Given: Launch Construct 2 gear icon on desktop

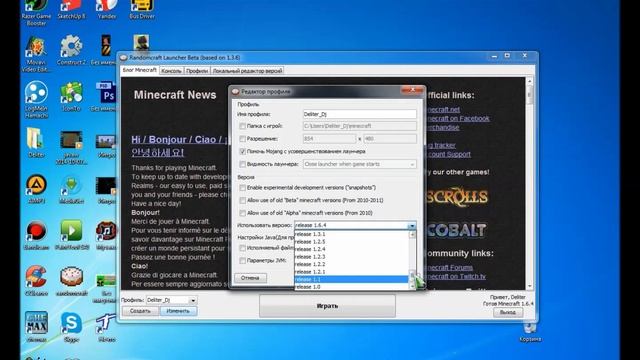Looking at the screenshot, I should click(x=71, y=51).
